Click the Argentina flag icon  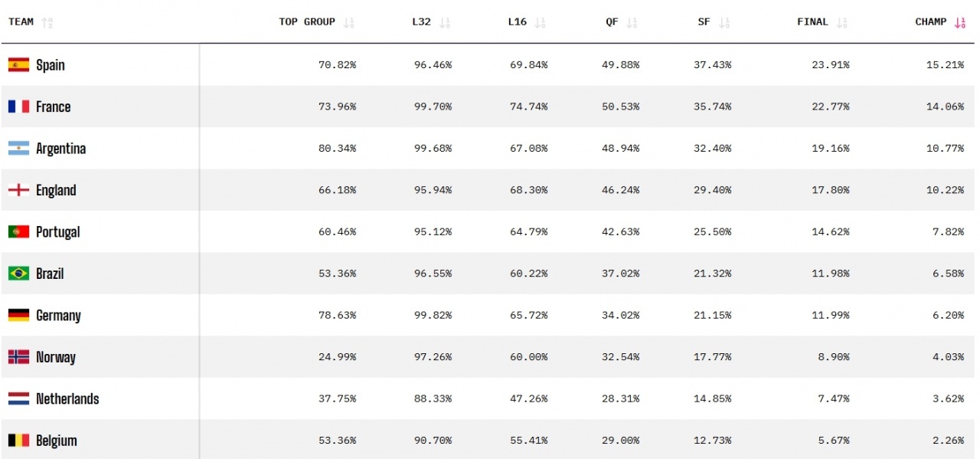click(x=18, y=149)
